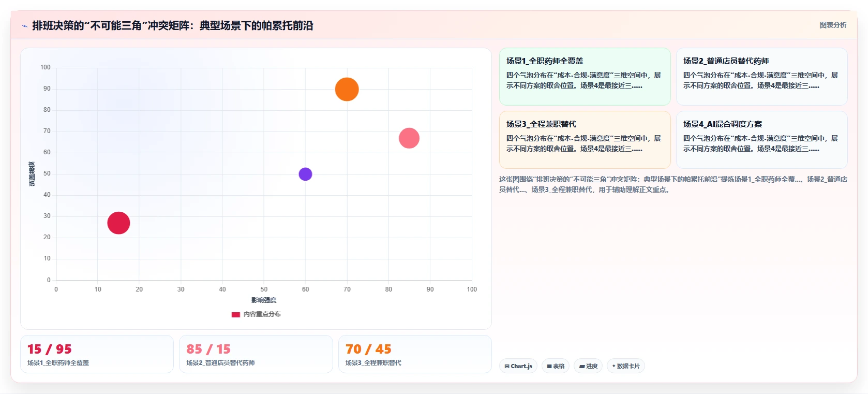The height and width of the screenshot is (394, 868).
Task: Click the blue icon before the title
Action: point(24,26)
